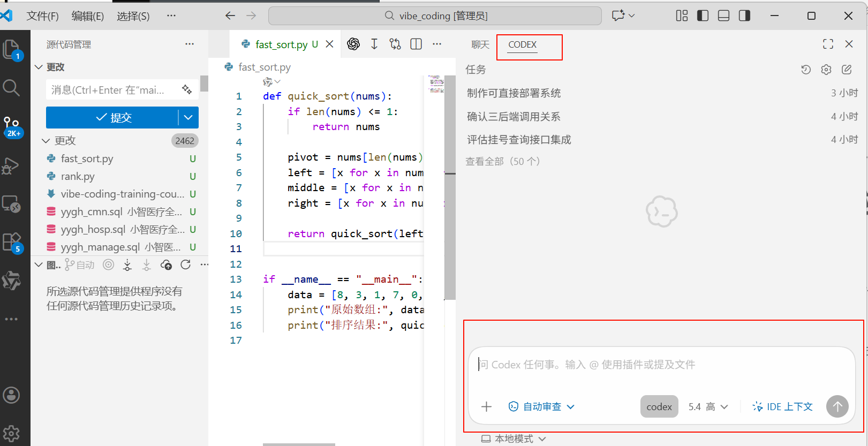Open the 自动审查 dropdown
The height and width of the screenshot is (446, 868).
pos(541,407)
